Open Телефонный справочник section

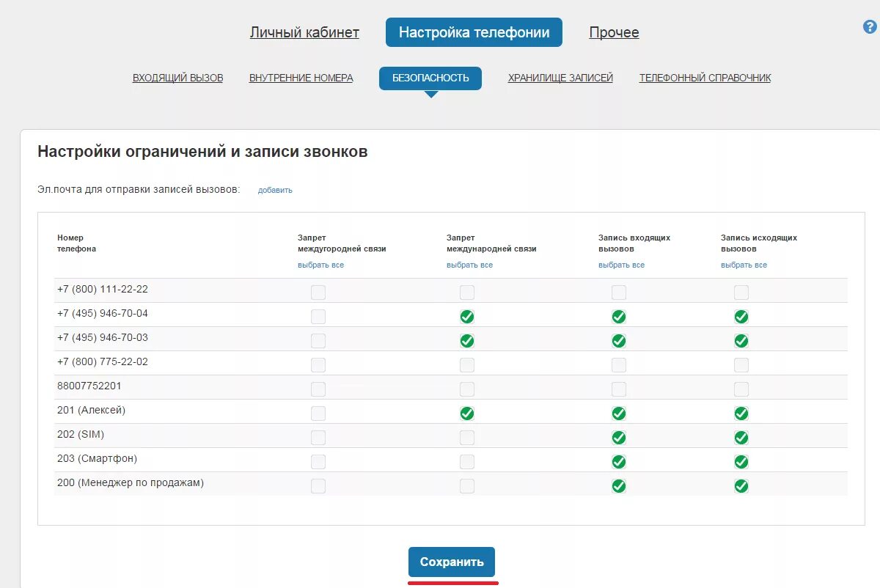[705, 78]
